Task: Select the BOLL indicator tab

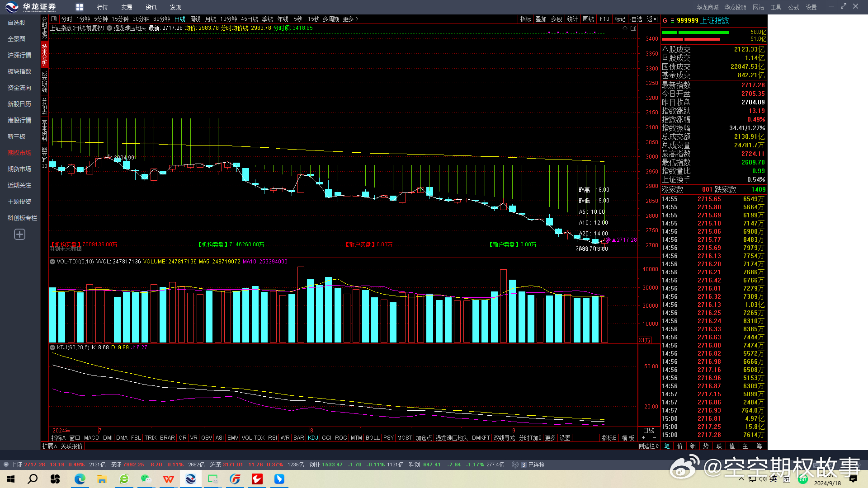Action: point(373,438)
